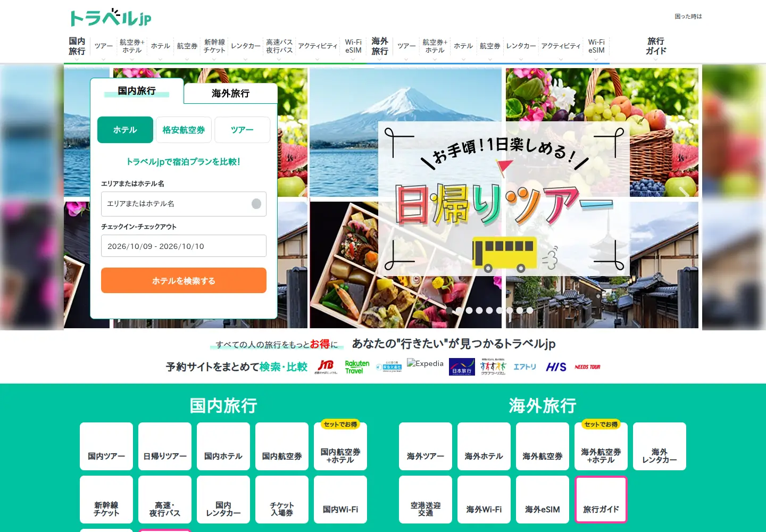Viewport: 766px width, 532px height.
Task: Open the JTB partner logo
Action: pos(326,367)
